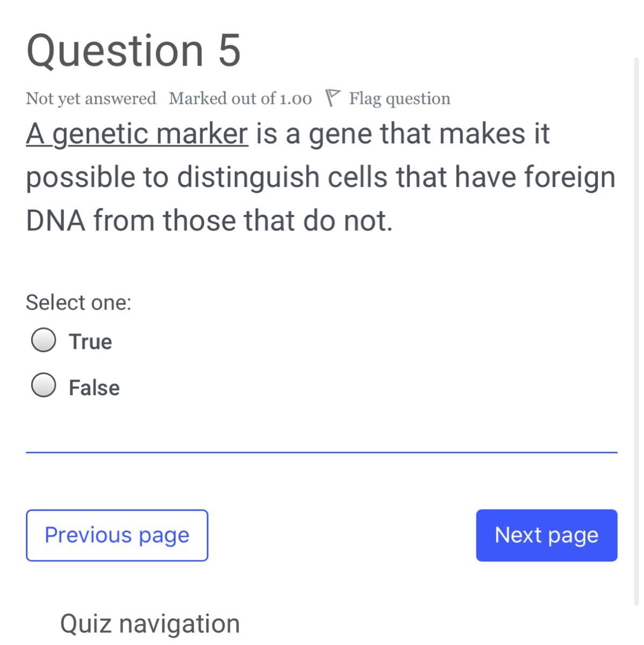Click the 'Question 5' heading

[133, 51]
